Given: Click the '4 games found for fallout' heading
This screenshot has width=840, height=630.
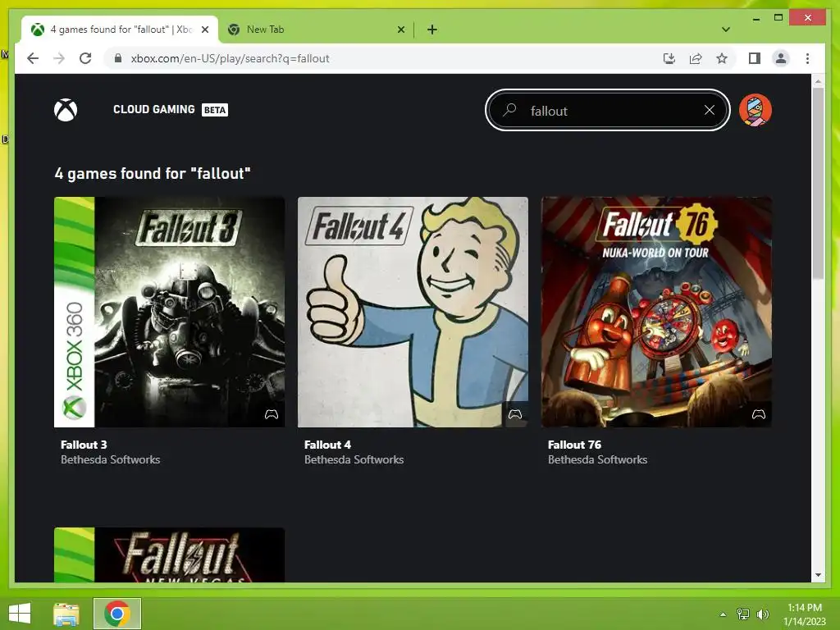Looking at the screenshot, I should click(x=153, y=174).
